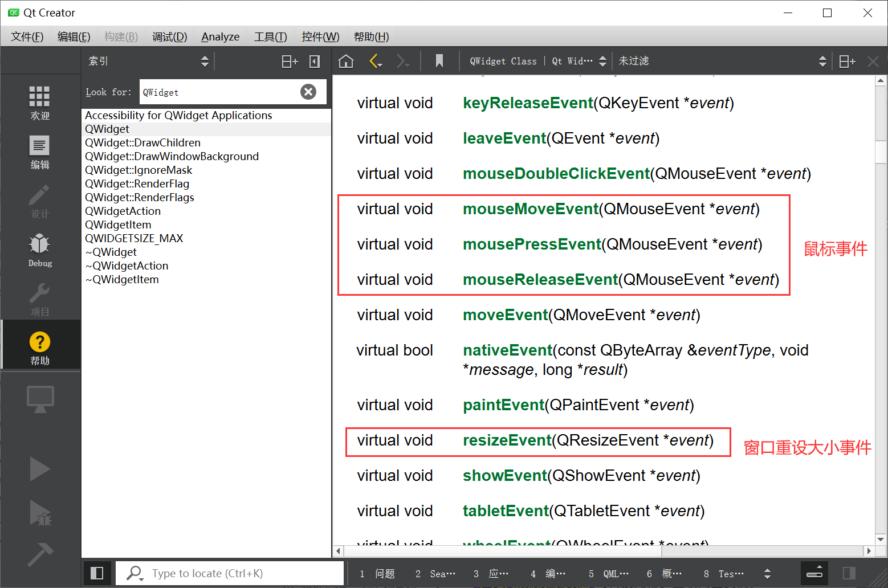
Task: Open the kit selector monitor icon
Action: [40, 399]
